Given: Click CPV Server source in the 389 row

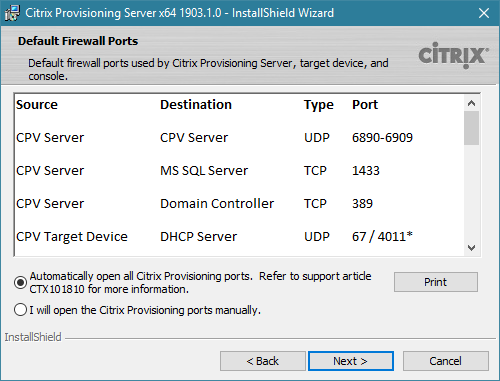Looking at the screenshot, I should coord(50,203).
